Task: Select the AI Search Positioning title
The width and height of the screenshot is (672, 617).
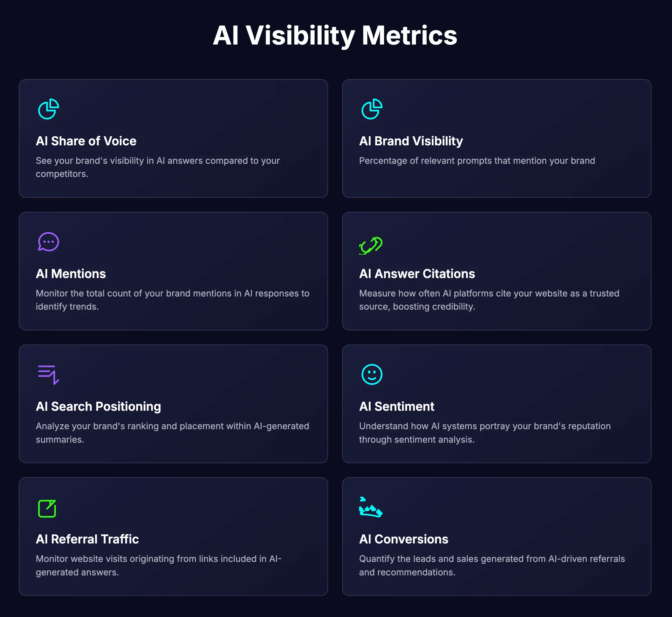Action: click(98, 407)
